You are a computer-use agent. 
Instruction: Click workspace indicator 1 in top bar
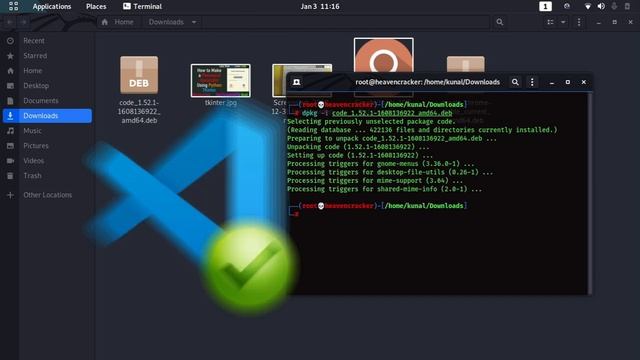click(545, 7)
